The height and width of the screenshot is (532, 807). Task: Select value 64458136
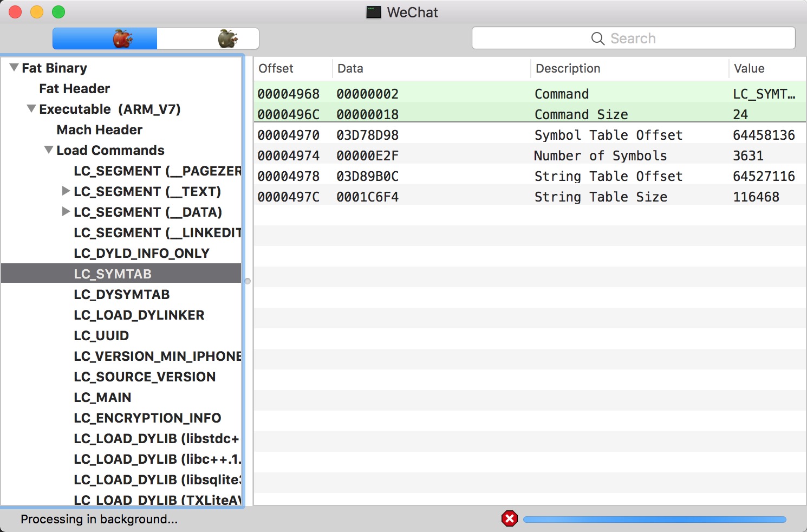click(764, 135)
